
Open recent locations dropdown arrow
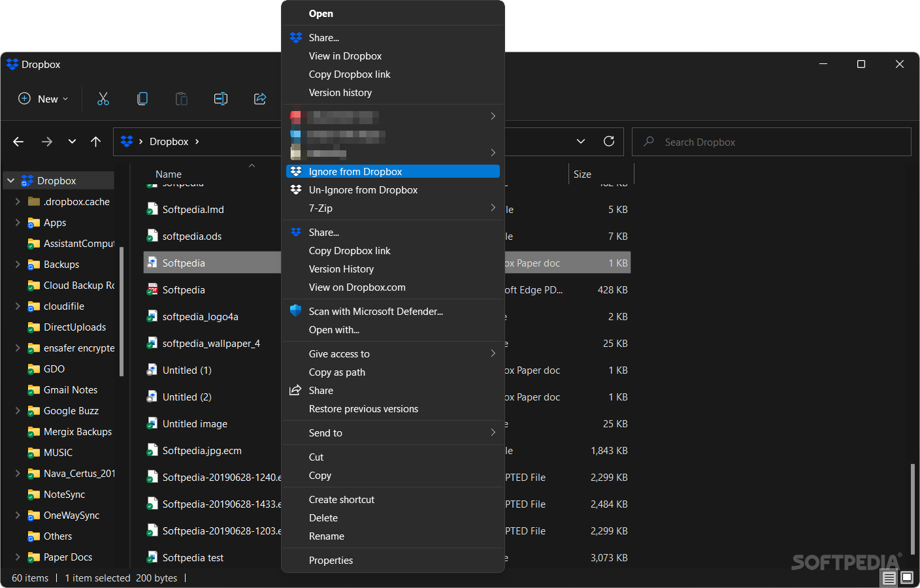(x=72, y=142)
